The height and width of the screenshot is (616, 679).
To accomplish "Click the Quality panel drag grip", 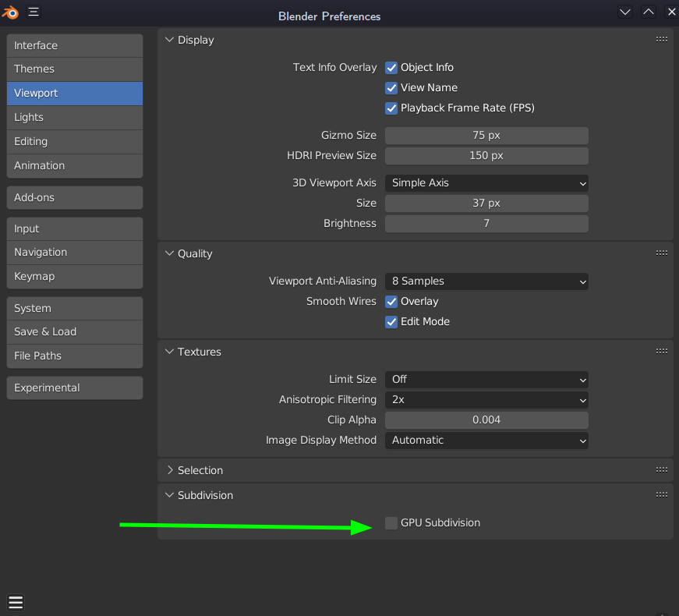I will click(x=661, y=253).
